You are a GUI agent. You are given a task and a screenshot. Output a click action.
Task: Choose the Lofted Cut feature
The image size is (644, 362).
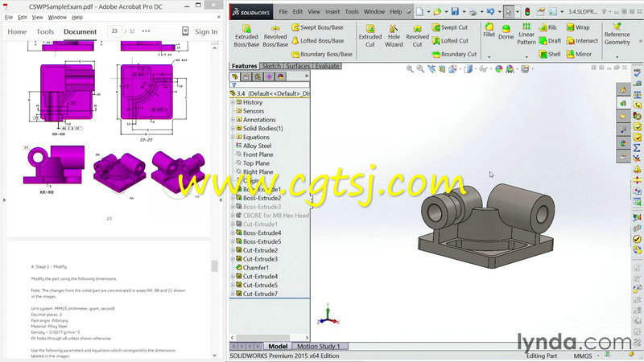(450, 41)
